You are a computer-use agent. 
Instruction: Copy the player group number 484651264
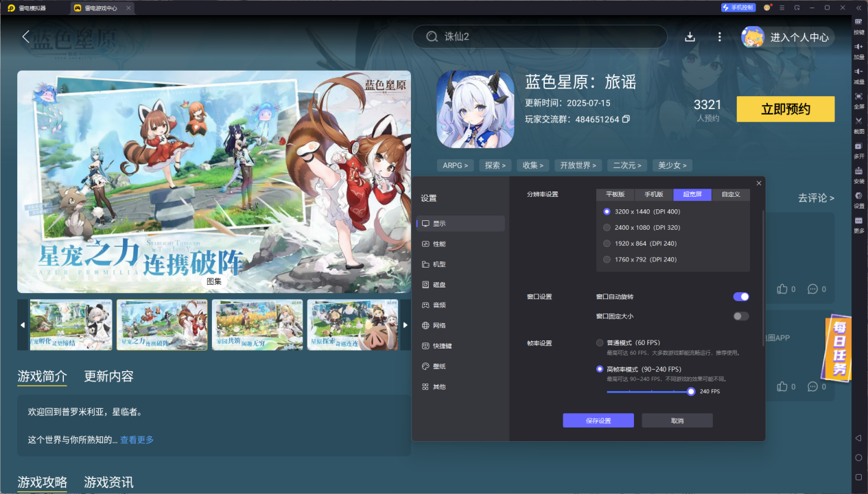tap(626, 119)
